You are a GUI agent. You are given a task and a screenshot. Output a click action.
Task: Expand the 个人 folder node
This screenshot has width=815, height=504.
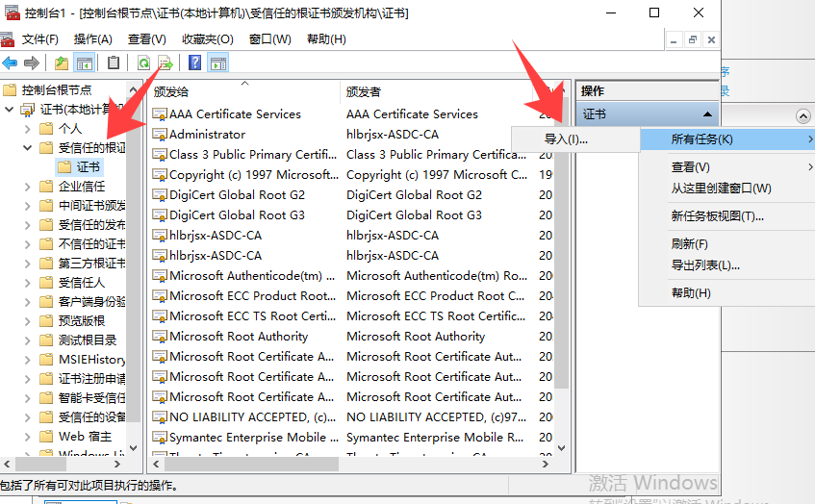click(26, 129)
